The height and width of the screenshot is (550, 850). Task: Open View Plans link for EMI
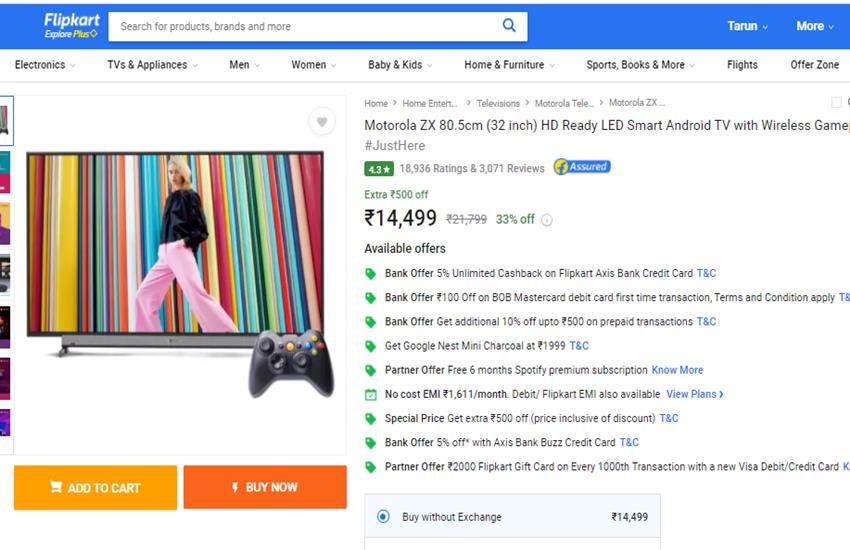(x=695, y=394)
